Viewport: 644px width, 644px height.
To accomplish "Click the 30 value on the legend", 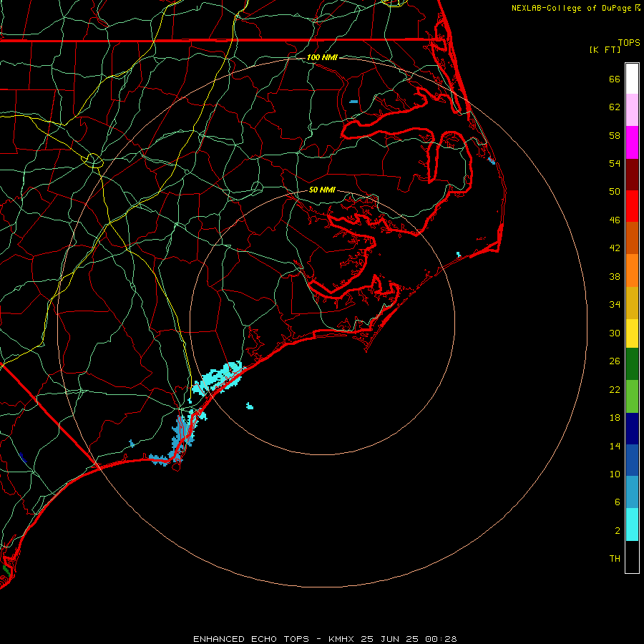I will (x=615, y=333).
